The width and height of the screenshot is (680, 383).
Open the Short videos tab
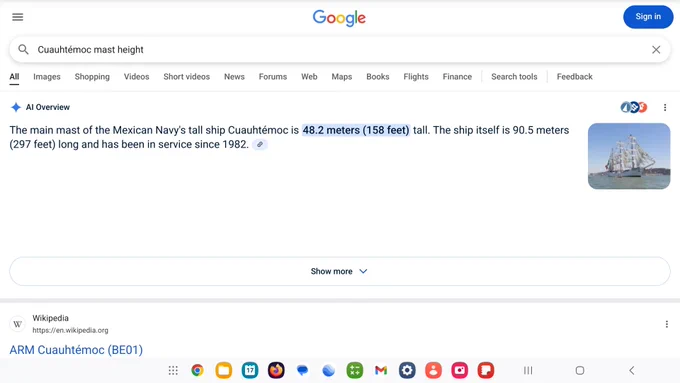186,77
